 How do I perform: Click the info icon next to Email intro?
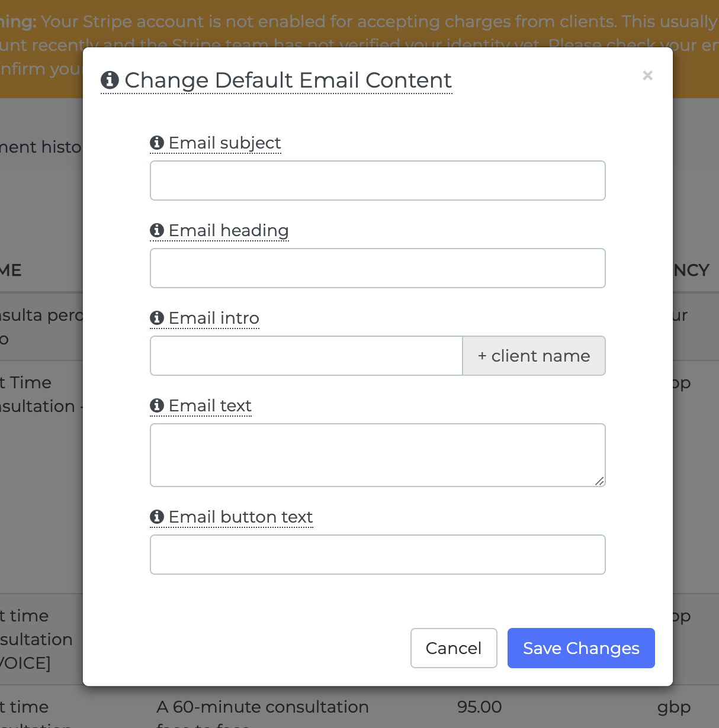[x=157, y=318]
